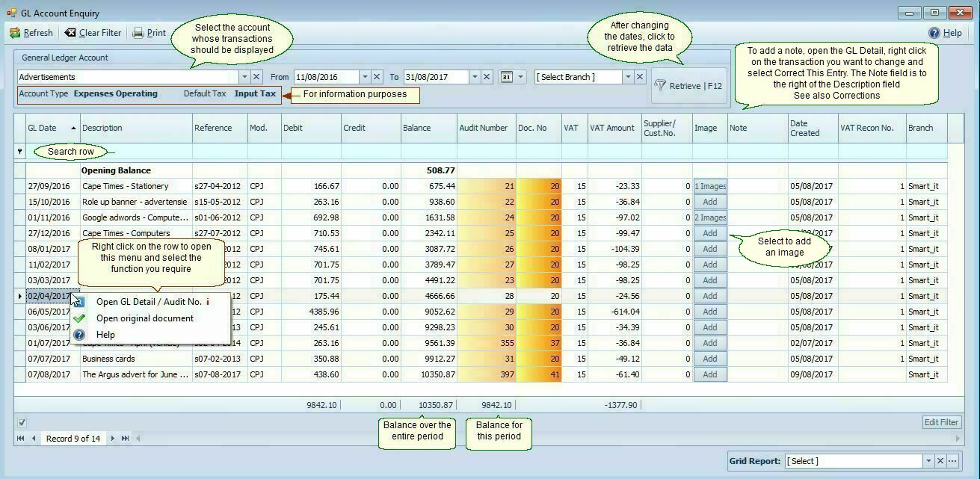This screenshot has height=479, width=980.
Task: Open the To date dropdown arrow
Action: click(474, 77)
